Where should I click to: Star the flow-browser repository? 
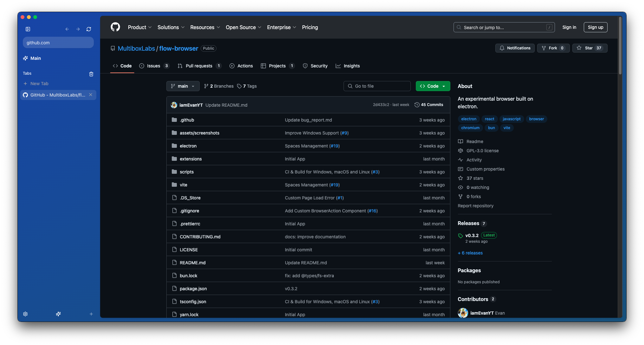click(589, 48)
